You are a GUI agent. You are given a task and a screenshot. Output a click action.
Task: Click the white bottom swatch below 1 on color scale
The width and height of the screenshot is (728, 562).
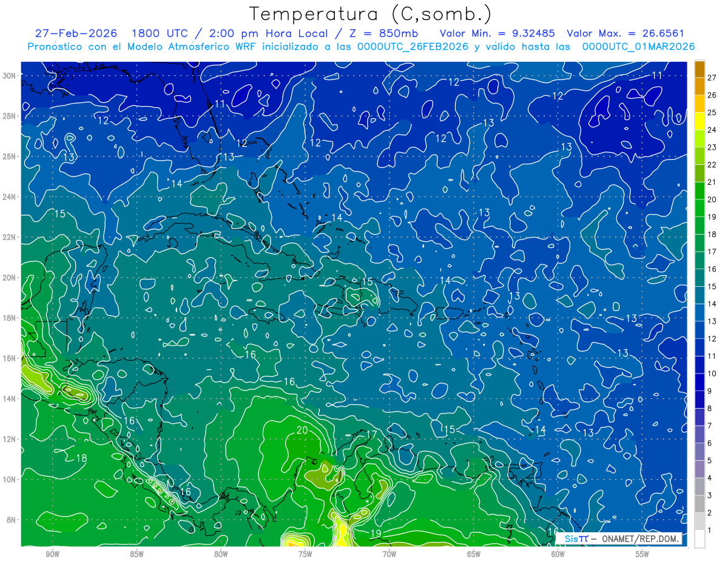tap(699, 539)
